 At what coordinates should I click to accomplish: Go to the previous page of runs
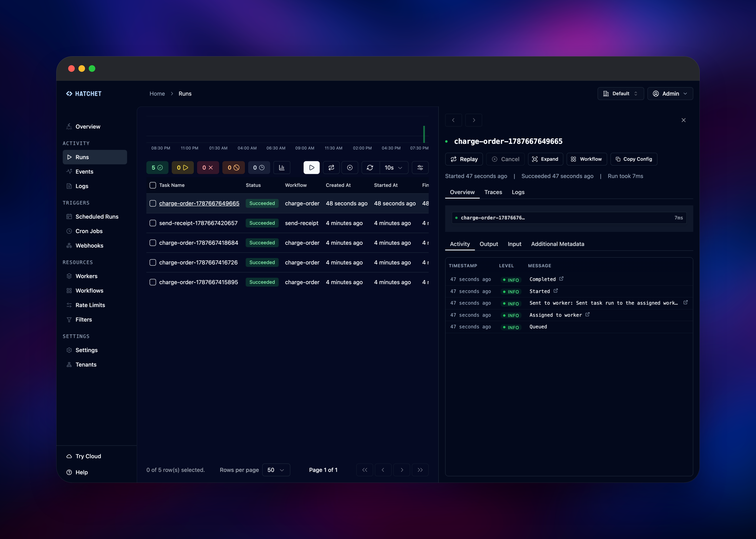(x=383, y=470)
